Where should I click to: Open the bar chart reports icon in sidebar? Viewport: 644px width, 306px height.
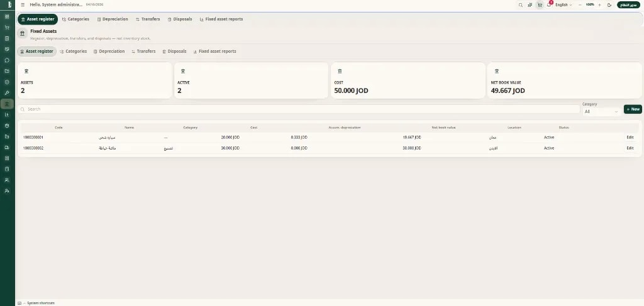tap(7, 115)
